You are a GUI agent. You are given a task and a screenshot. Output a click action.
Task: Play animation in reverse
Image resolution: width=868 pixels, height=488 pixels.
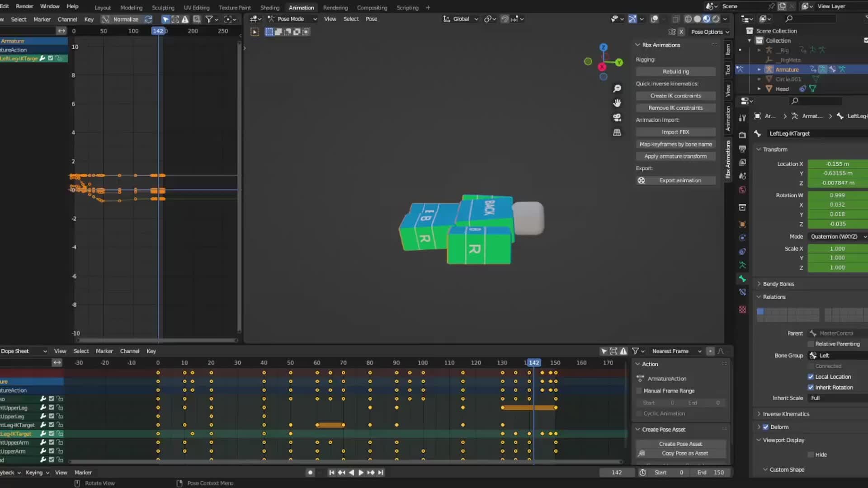click(351, 472)
